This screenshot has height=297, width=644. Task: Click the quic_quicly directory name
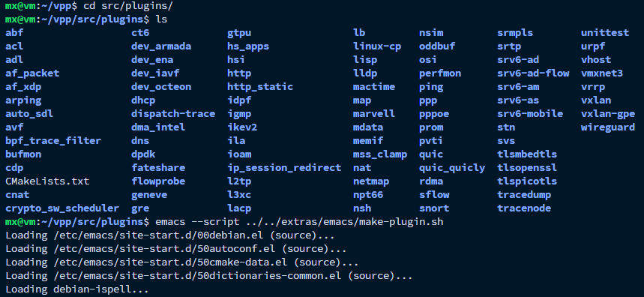pos(452,168)
